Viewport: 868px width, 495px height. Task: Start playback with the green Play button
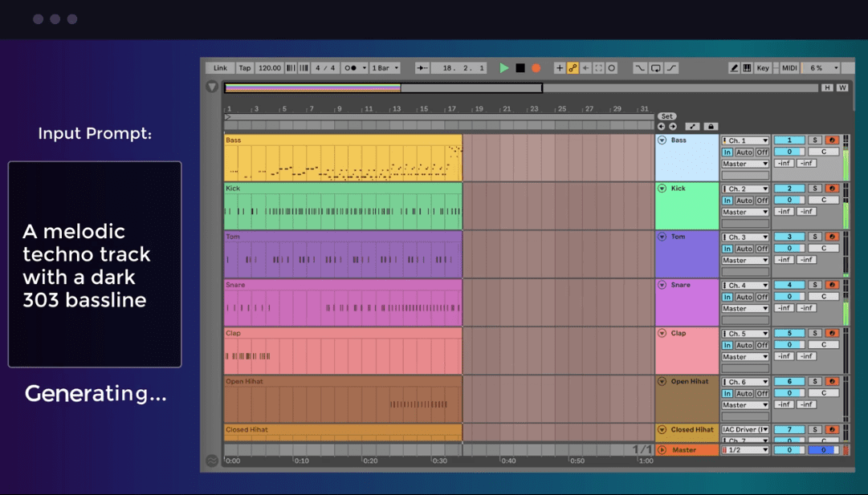[503, 68]
